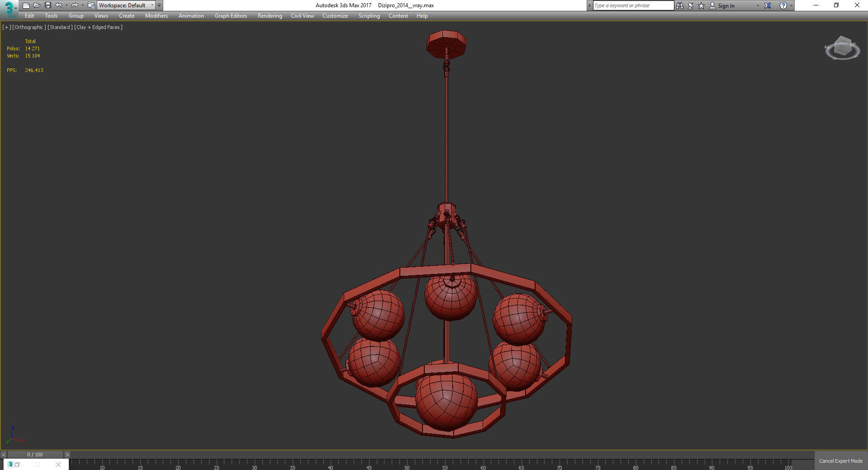Redo the last undone action

pos(75,5)
